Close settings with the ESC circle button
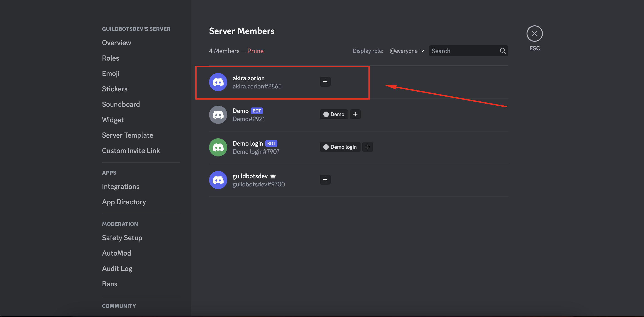The width and height of the screenshot is (644, 317). point(534,34)
